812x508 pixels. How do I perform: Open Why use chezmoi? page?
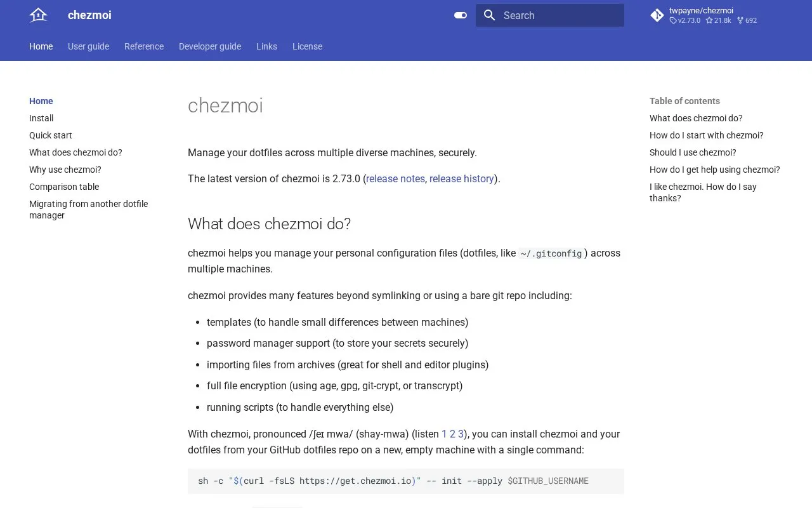65,170
